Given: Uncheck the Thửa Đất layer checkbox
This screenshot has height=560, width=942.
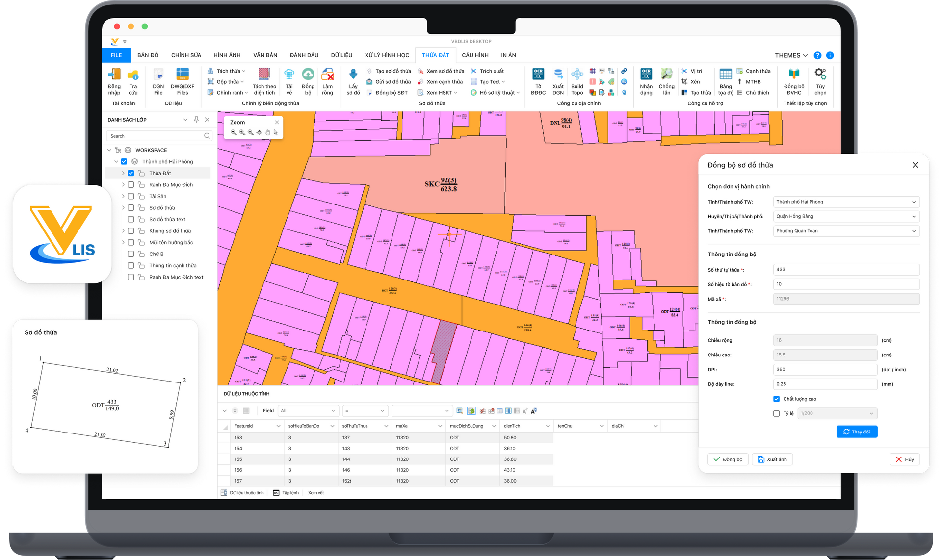Looking at the screenshot, I should [131, 173].
